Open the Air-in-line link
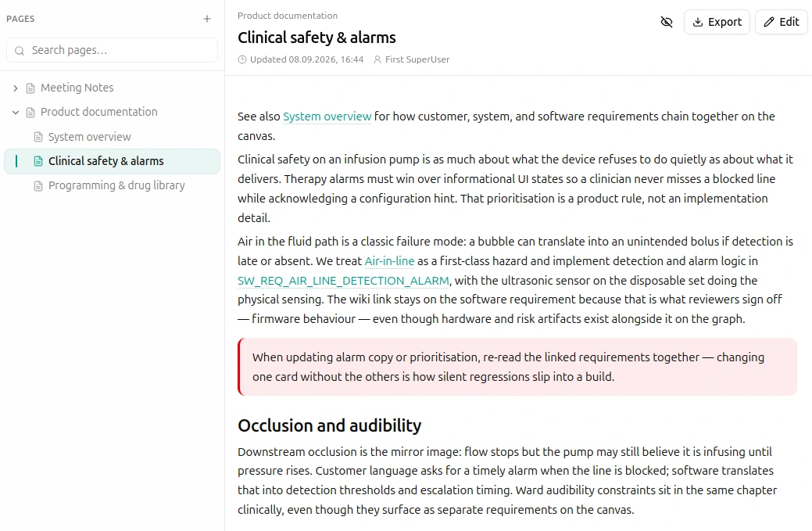 click(389, 261)
